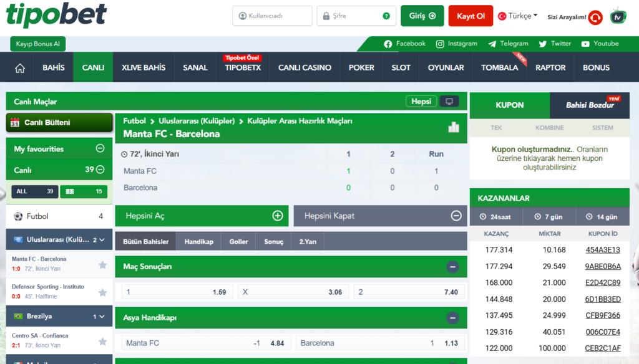Collapse the Brezilya league group
The width and height of the screenshot is (639, 364).
click(102, 317)
